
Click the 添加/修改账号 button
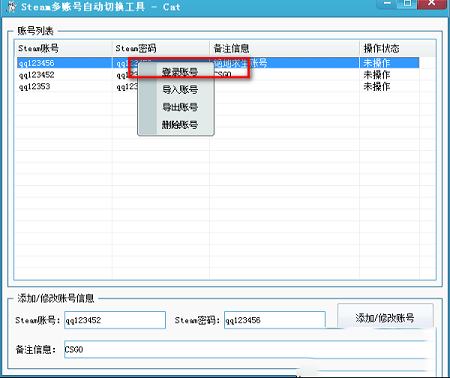[x=385, y=317]
